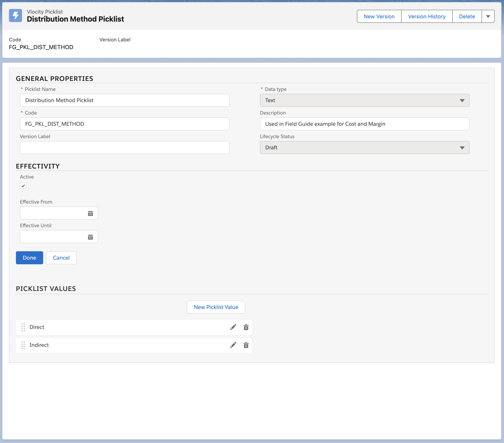Screen dimensions: 504x443
Task: Click the Version Label input field
Action: (x=124, y=148)
